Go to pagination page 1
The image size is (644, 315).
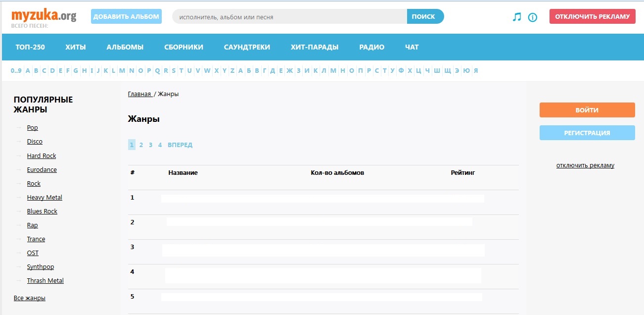pos(132,145)
